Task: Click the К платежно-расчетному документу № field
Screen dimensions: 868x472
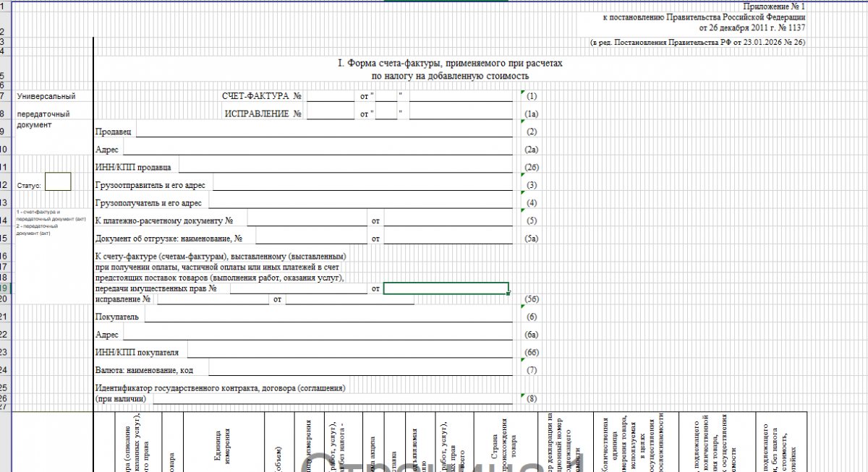Action: (x=307, y=220)
